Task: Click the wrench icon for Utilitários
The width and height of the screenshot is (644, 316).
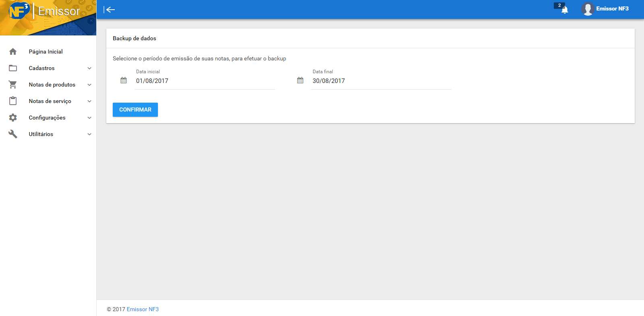Action: click(x=13, y=134)
